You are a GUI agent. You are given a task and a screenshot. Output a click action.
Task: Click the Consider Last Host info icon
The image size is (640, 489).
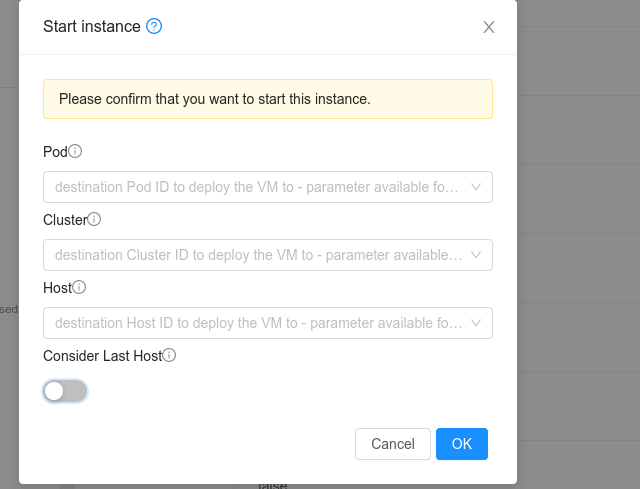click(169, 355)
